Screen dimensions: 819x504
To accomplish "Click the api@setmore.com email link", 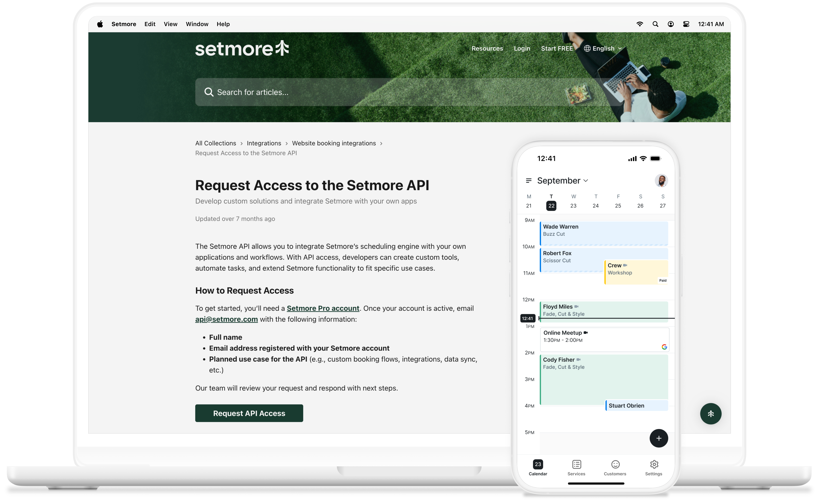I will pos(226,319).
